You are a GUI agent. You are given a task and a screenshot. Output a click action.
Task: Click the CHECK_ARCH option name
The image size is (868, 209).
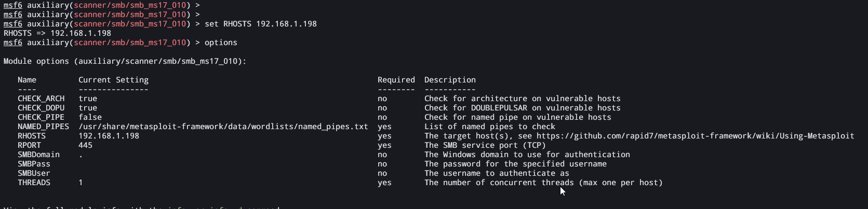41,99
